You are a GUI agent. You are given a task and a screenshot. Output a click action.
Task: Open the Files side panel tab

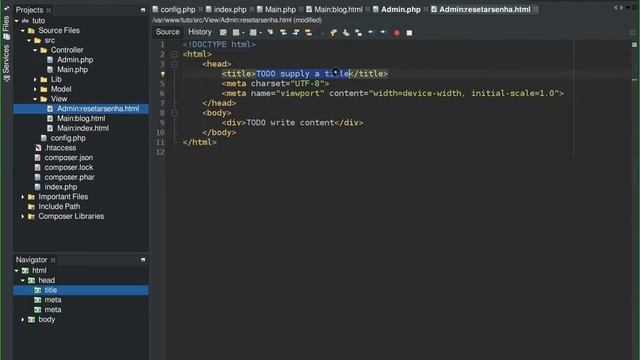(x=6, y=28)
